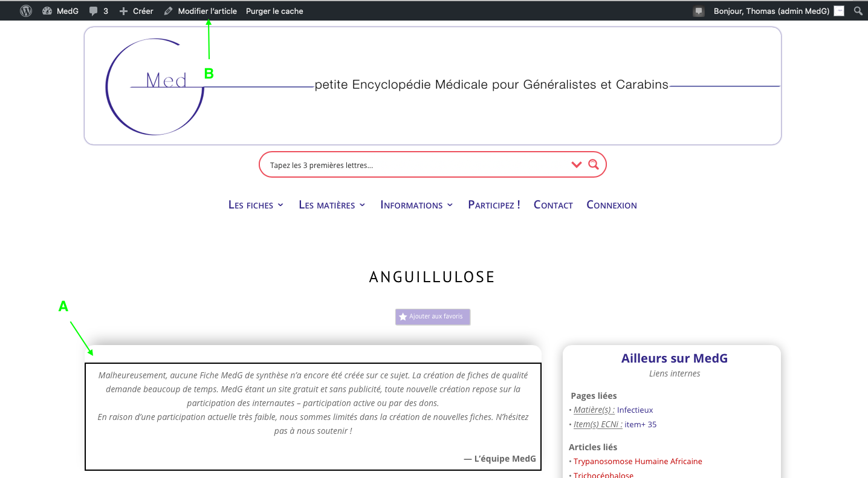Viewport: 868px width, 478px height.
Task: Click the Ailleurs sur MedG heading
Action: [x=675, y=358]
